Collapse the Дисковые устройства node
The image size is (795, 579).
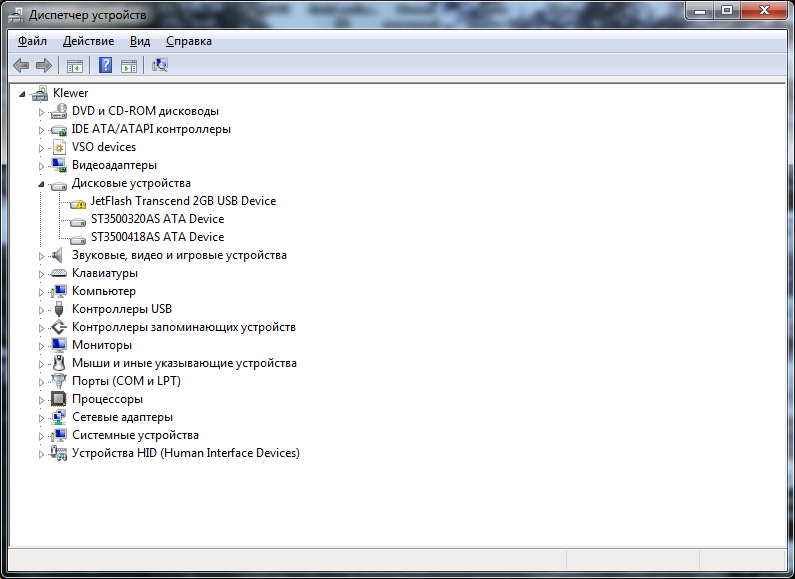point(41,185)
